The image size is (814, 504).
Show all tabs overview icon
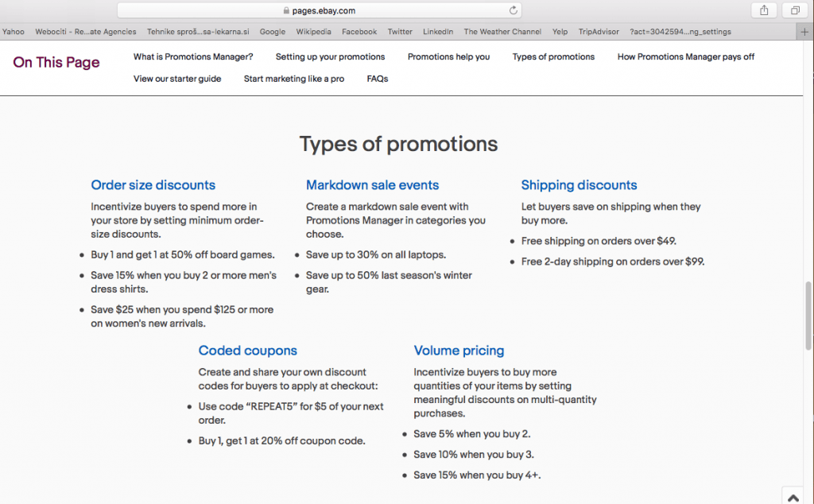(x=795, y=10)
